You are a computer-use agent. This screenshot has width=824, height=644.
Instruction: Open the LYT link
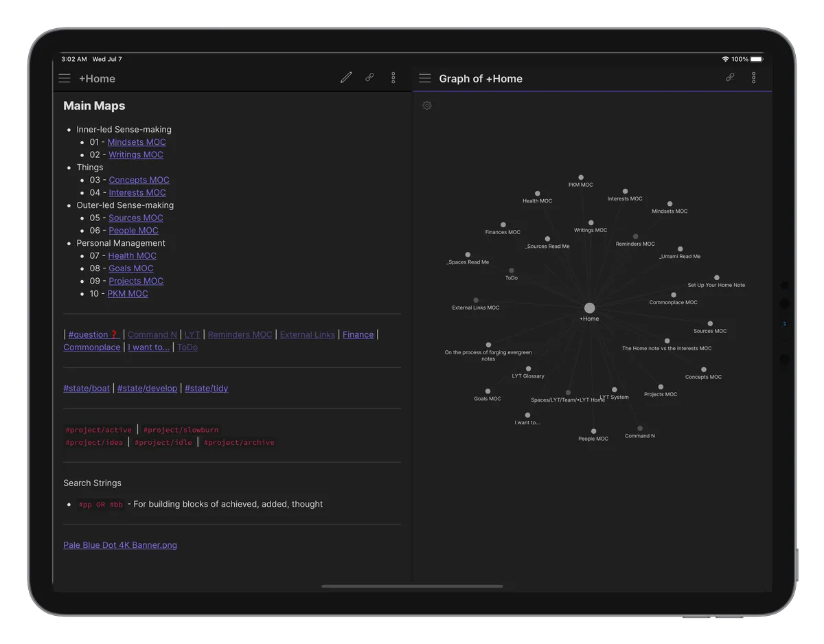(192, 334)
